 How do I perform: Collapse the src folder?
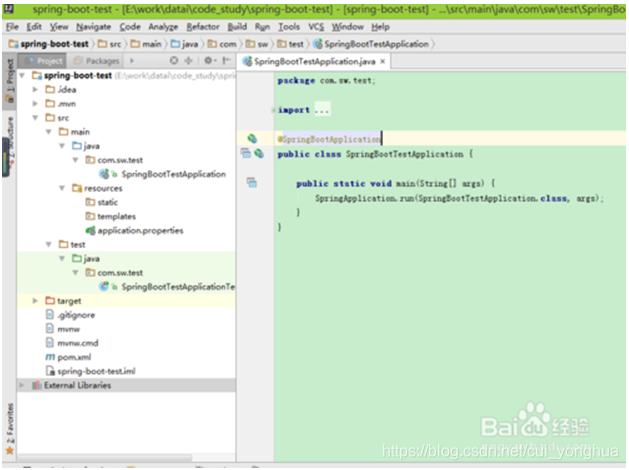[x=35, y=118]
